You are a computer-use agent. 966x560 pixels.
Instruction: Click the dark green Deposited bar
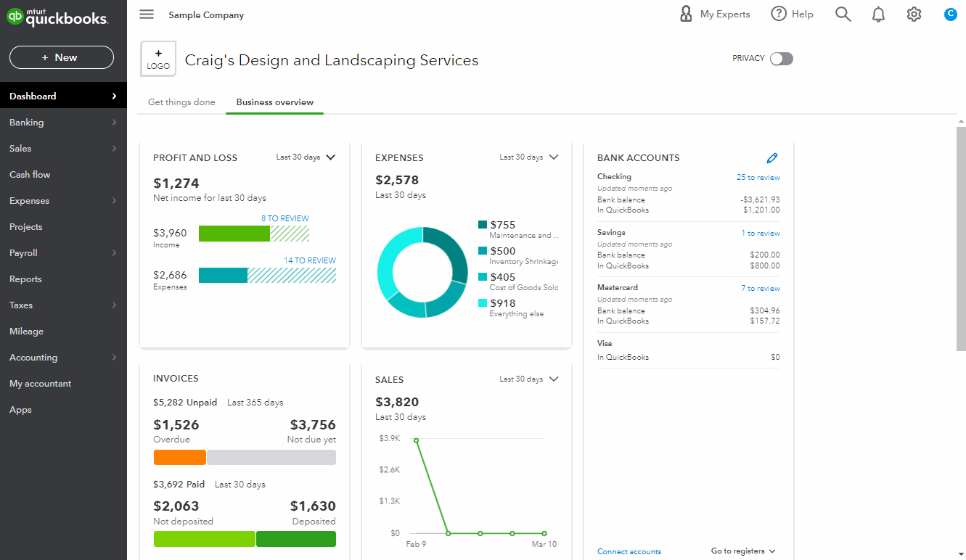point(296,539)
